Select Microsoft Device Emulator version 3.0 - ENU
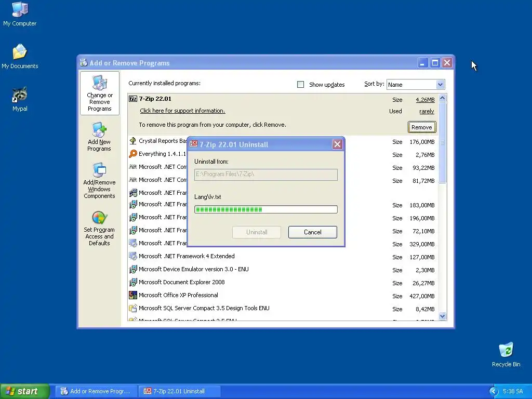The width and height of the screenshot is (532, 399). 283,269
